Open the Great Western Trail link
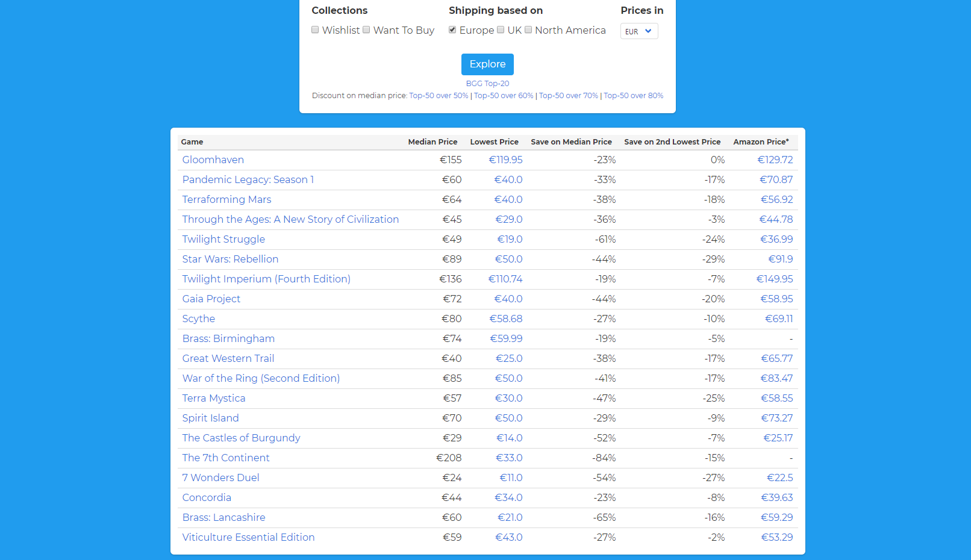971x560 pixels. [x=228, y=358]
